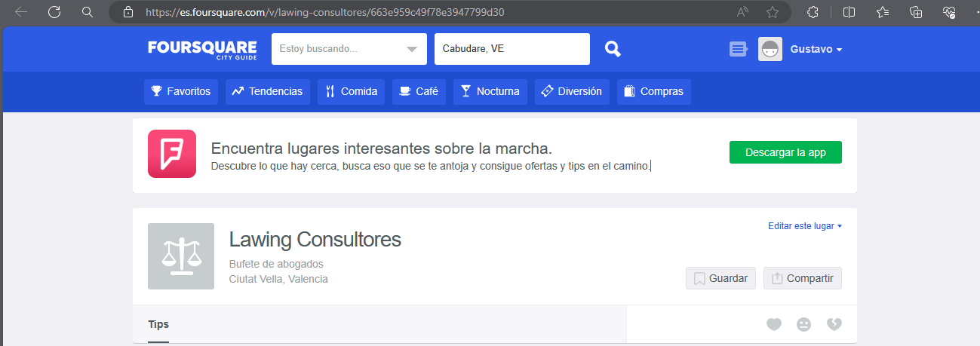Open Tendencias category

tap(268, 91)
